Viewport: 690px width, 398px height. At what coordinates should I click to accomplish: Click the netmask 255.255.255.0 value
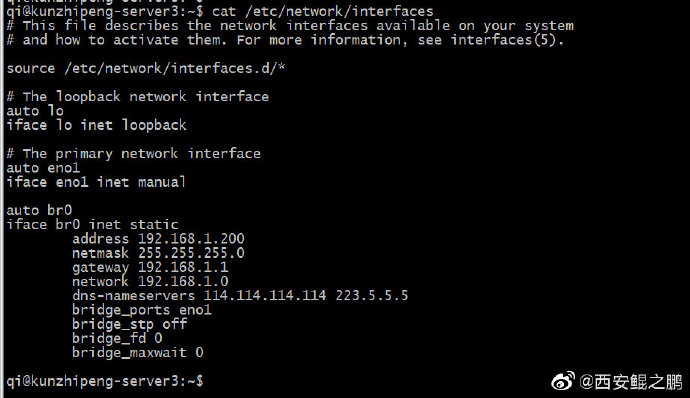tap(191, 253)
